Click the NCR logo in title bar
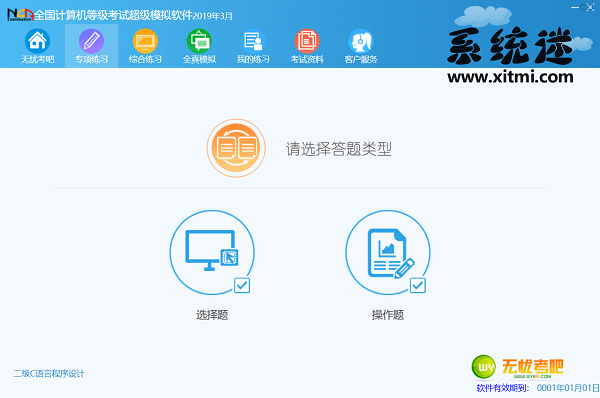 (x=21, y=15)
